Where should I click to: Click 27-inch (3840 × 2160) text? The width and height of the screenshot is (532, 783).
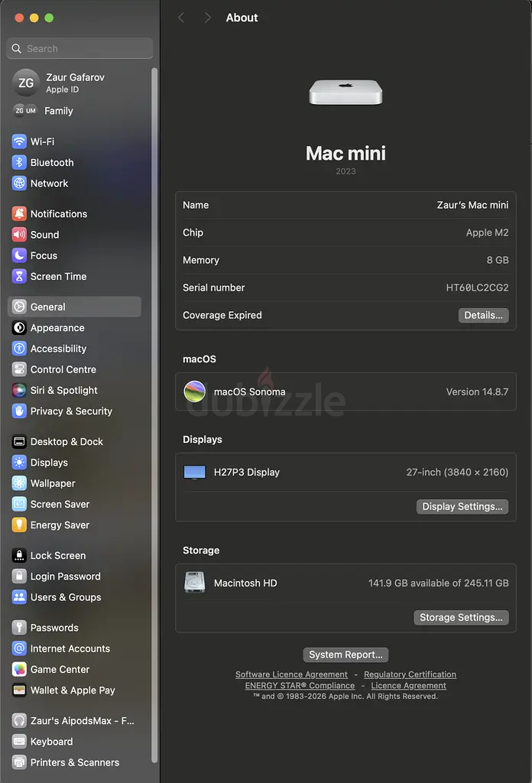point(457,473)
